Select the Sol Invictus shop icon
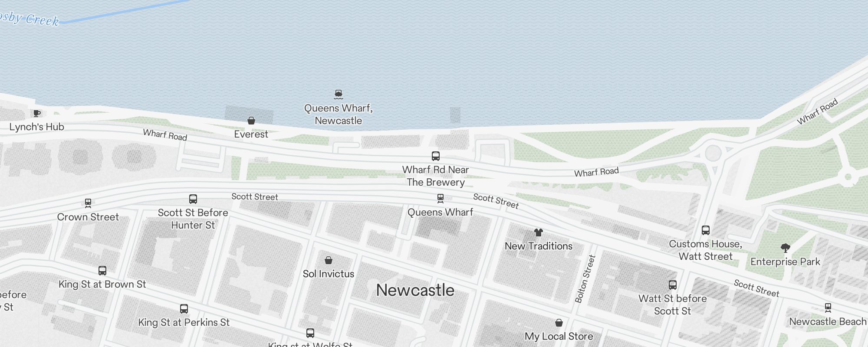The height and width of the screenshot is (347, 868). [x=329, y=260]
